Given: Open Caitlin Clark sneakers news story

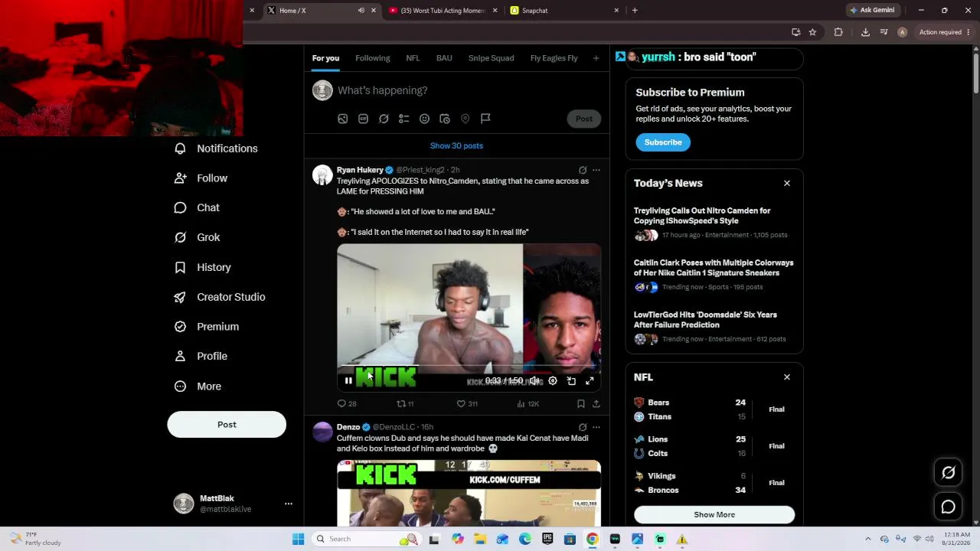Looking at the screenshot, I should (x=714, y=275).
